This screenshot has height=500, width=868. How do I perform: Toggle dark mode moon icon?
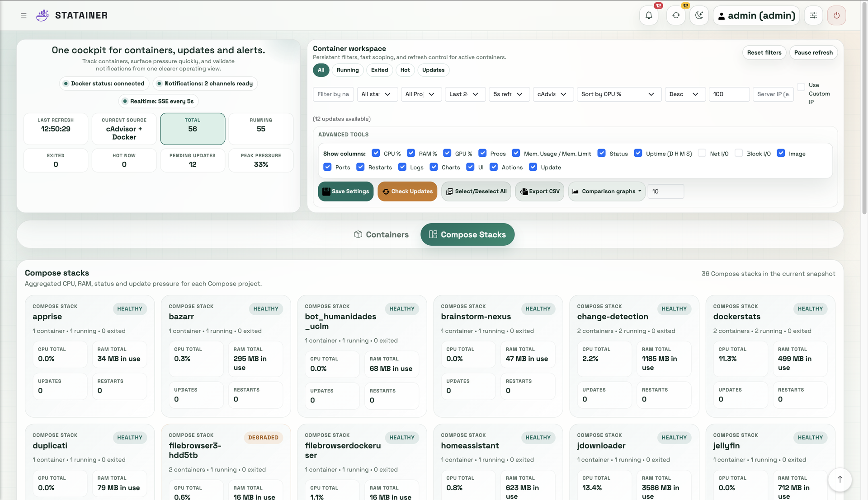pos(699,15)
